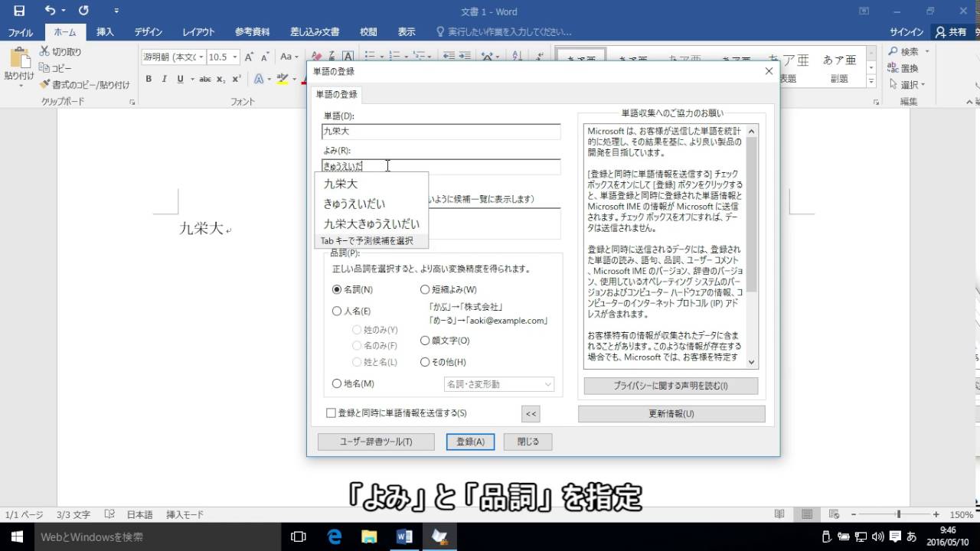Open Edge browser from taskbar

point(335,536)
